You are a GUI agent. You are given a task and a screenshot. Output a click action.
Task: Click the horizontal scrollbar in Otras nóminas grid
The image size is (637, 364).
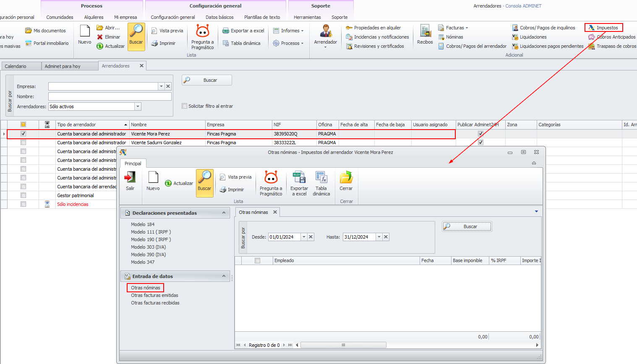[x=343, y=345]
